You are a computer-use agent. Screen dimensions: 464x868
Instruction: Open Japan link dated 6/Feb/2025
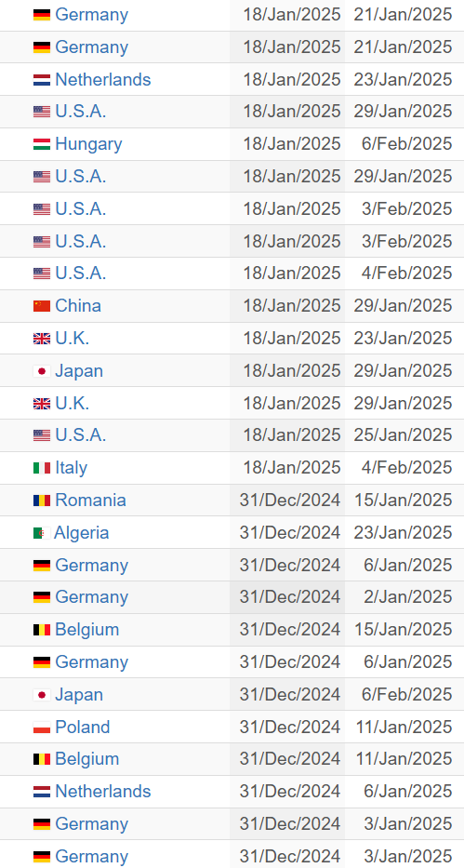[x=79, y=694]
